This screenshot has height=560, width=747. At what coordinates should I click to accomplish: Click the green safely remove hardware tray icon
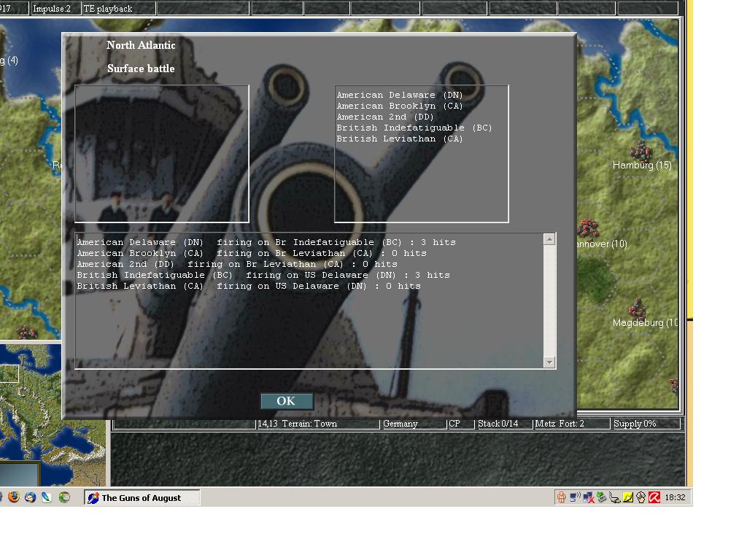coord(602,497)
